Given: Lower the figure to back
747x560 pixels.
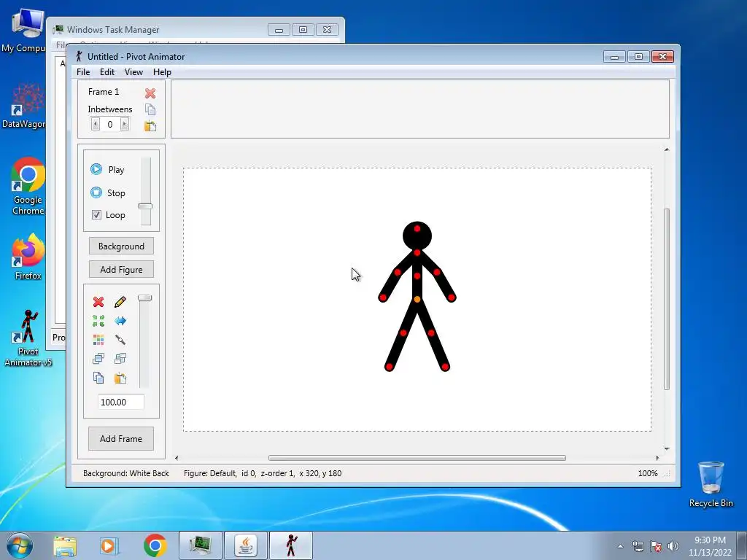Looking at the screenshot, I should click(120, 359).
